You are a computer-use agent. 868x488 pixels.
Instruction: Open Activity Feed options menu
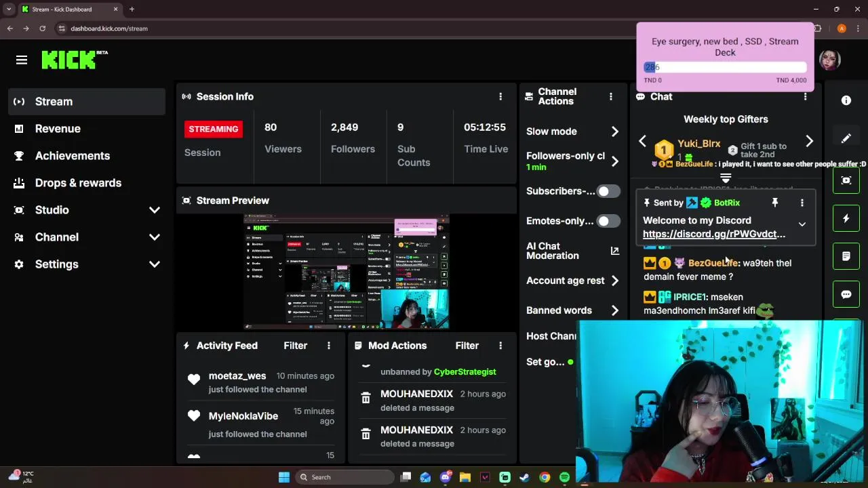coord(329,346)
